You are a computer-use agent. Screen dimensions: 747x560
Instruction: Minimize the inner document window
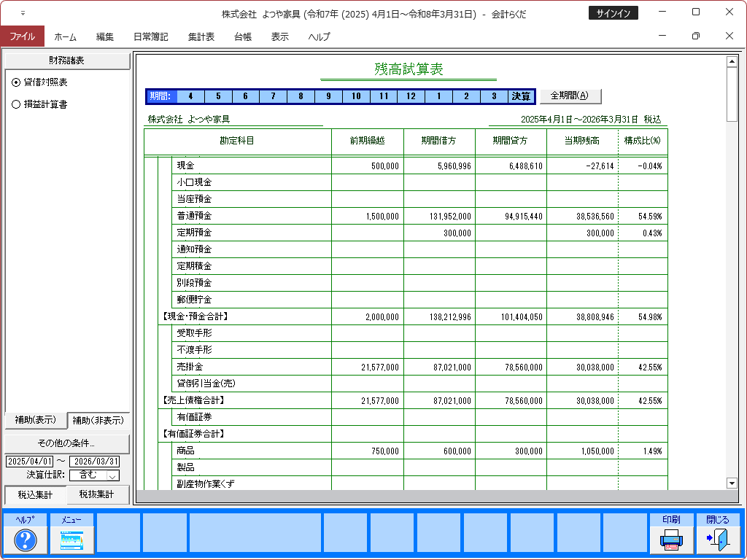[662, 36]
